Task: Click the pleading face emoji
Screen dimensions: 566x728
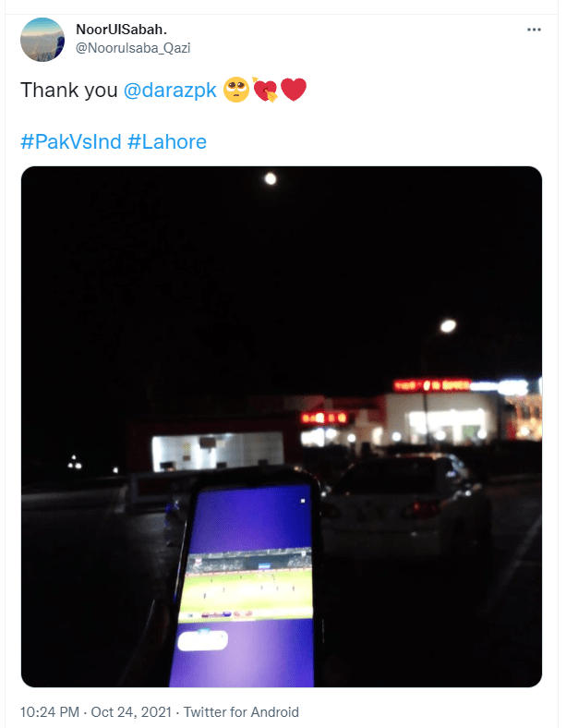Action: [x=236, y=89]
